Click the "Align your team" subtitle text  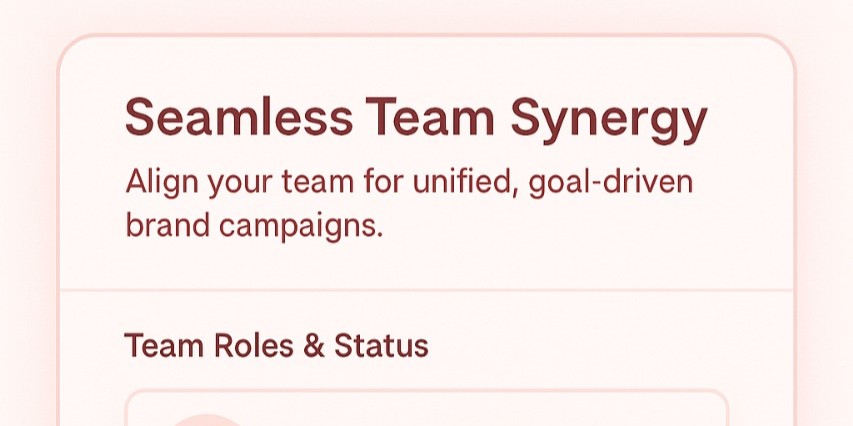pos(409,184)
